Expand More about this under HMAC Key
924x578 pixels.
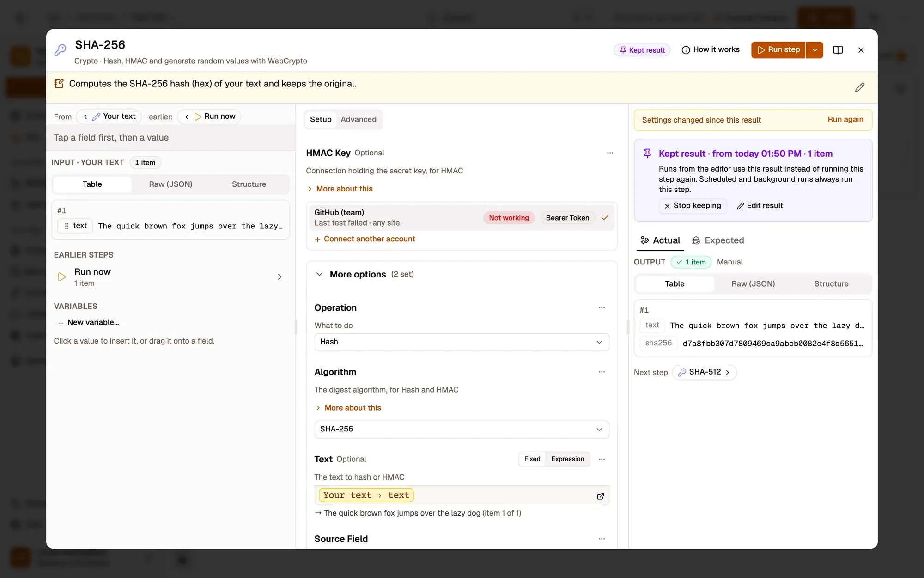(x=340, y=189)
